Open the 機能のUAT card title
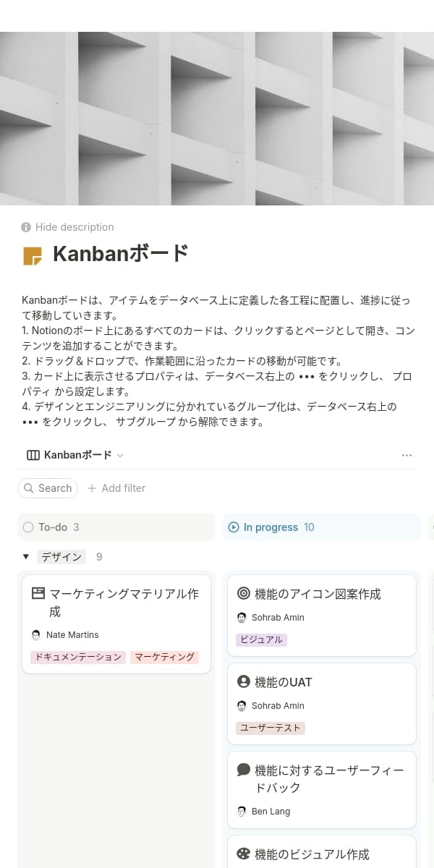Viewport: 434px width, 868px height. [x=284, y=682]
